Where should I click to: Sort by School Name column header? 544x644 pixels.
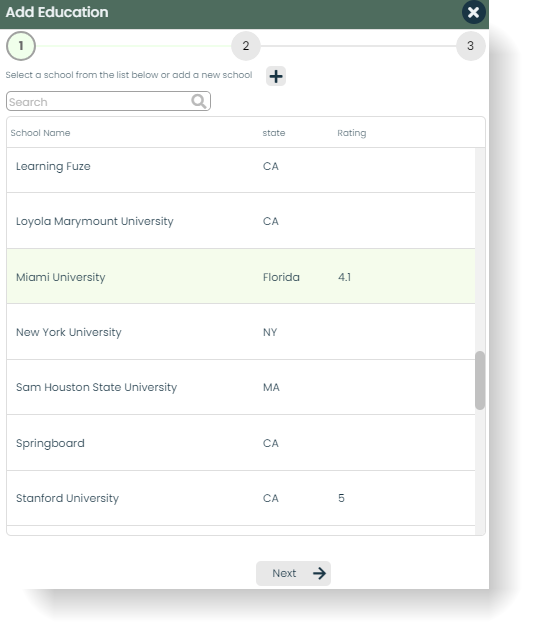tap(40, 133)
